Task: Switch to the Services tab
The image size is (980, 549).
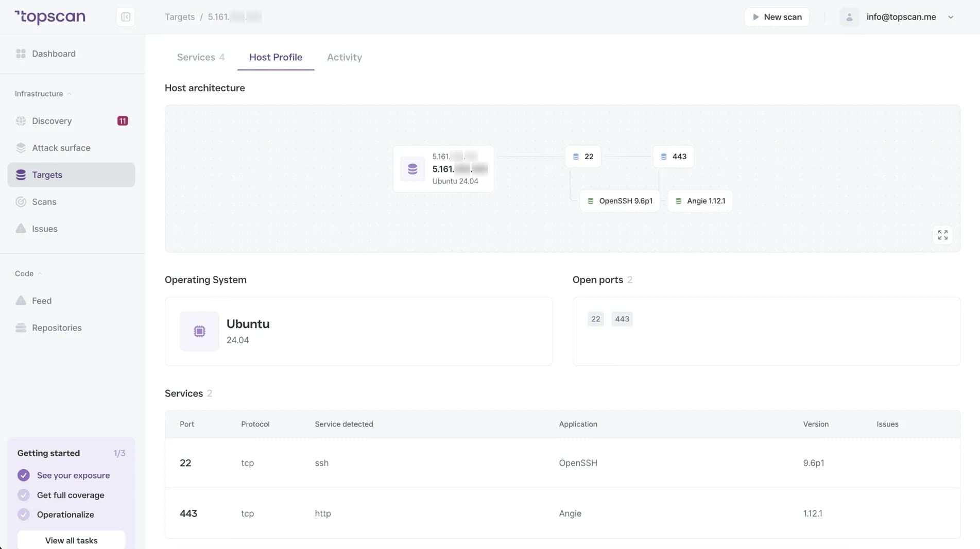Action: (201, 57)
